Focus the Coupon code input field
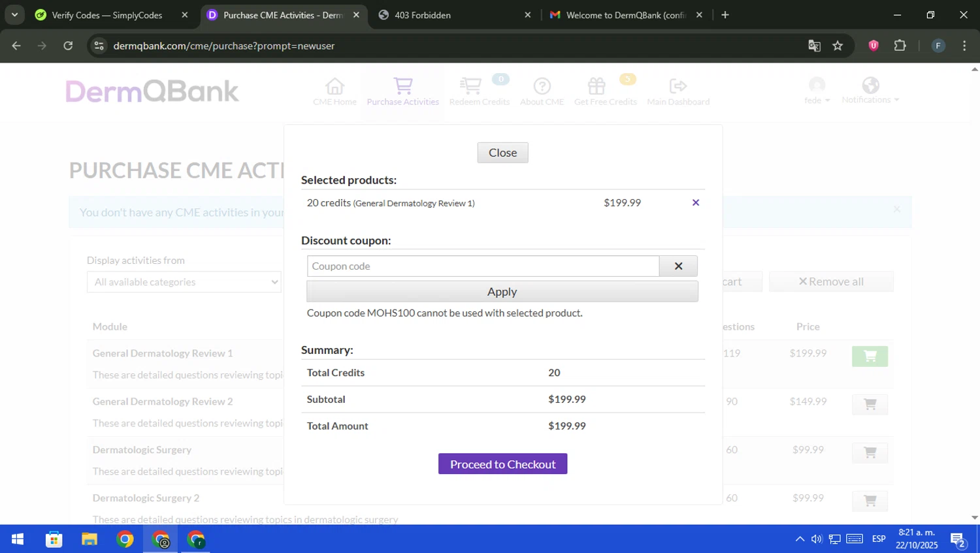Viewport: 980px width, 553px height. point(483,266)
